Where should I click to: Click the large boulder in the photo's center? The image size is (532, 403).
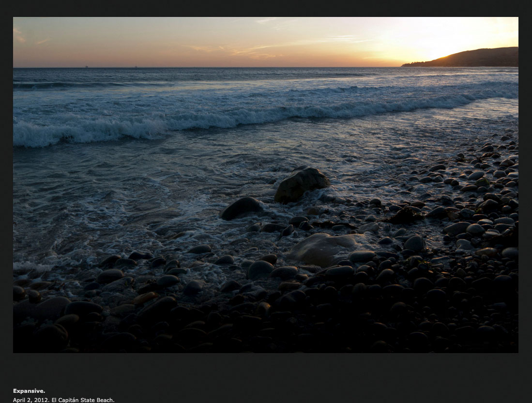pyautogui.click(x=301, y=185)
